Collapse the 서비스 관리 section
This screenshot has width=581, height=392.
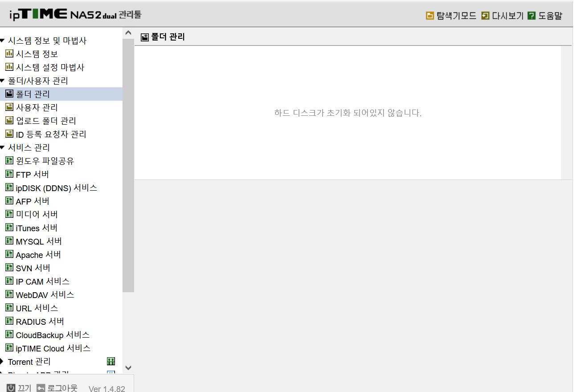tap(2, 147)
